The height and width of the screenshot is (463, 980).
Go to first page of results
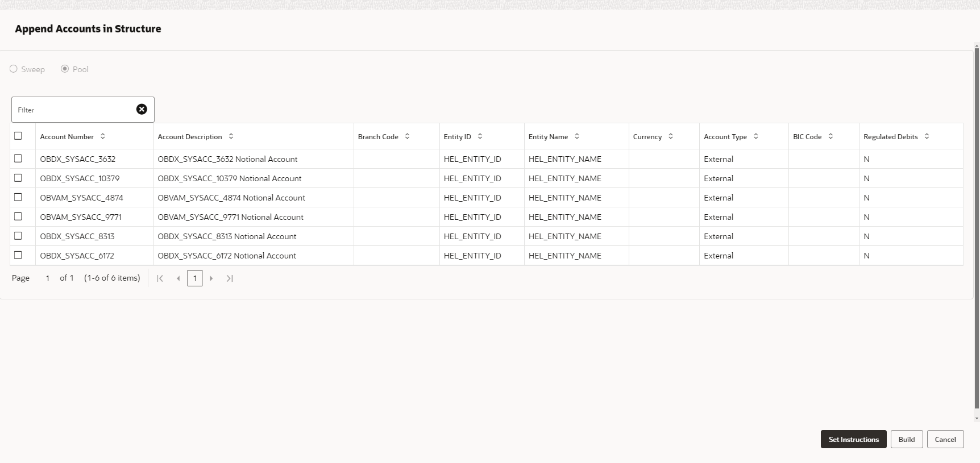pyautogui.click(x=160, y=278)
